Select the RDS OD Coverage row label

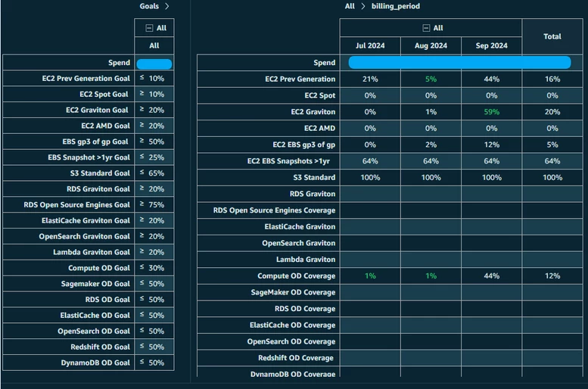(x=305, y=309)
